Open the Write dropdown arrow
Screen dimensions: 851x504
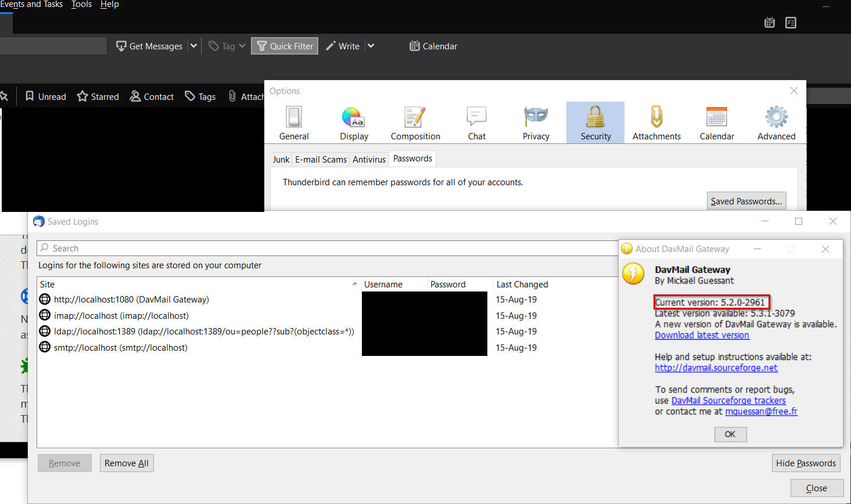371,45
